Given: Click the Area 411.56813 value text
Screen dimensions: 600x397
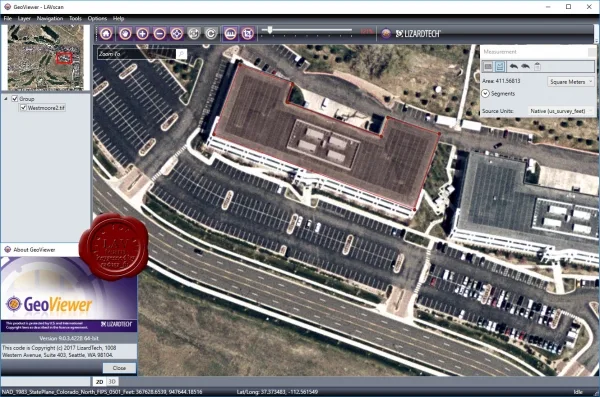Looking at the screenshot, I should [x=501, y=81].
